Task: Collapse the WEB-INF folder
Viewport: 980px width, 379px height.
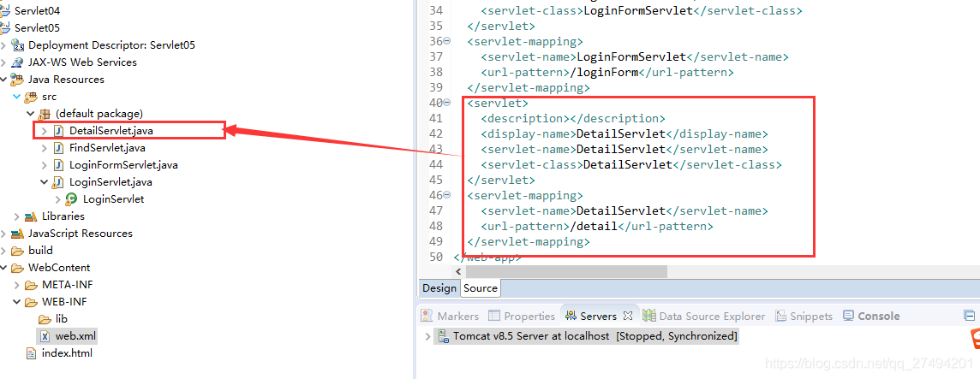Action: point(17,302)
